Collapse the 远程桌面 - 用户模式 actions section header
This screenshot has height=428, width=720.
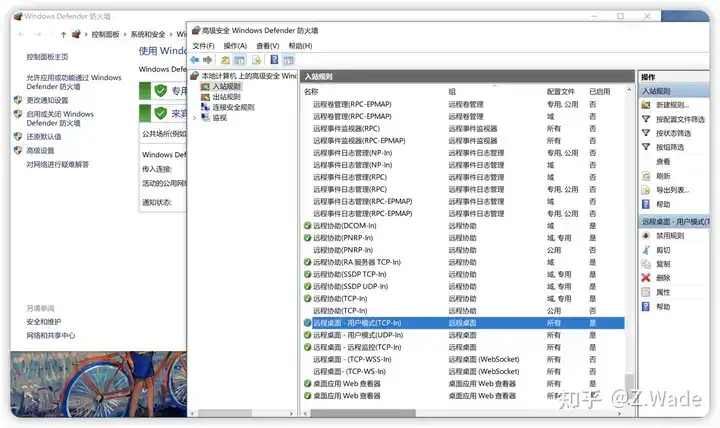pyautogui.click(x=674, y=221)
